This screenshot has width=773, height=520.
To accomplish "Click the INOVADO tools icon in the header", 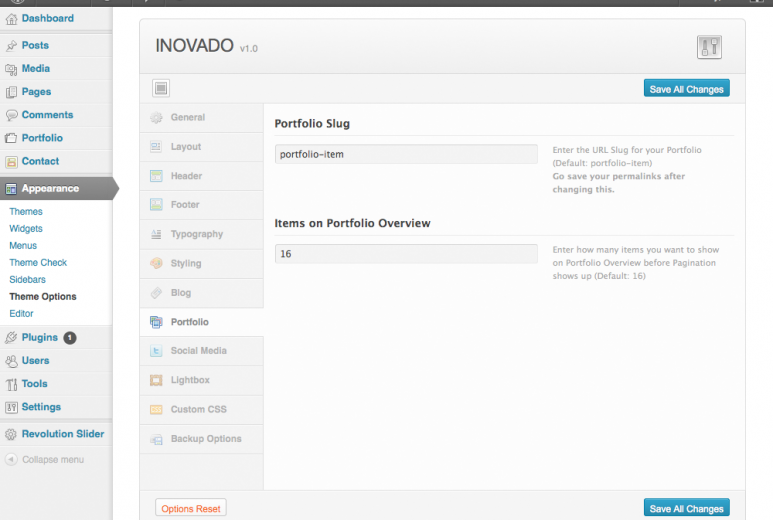I will 709,47.
